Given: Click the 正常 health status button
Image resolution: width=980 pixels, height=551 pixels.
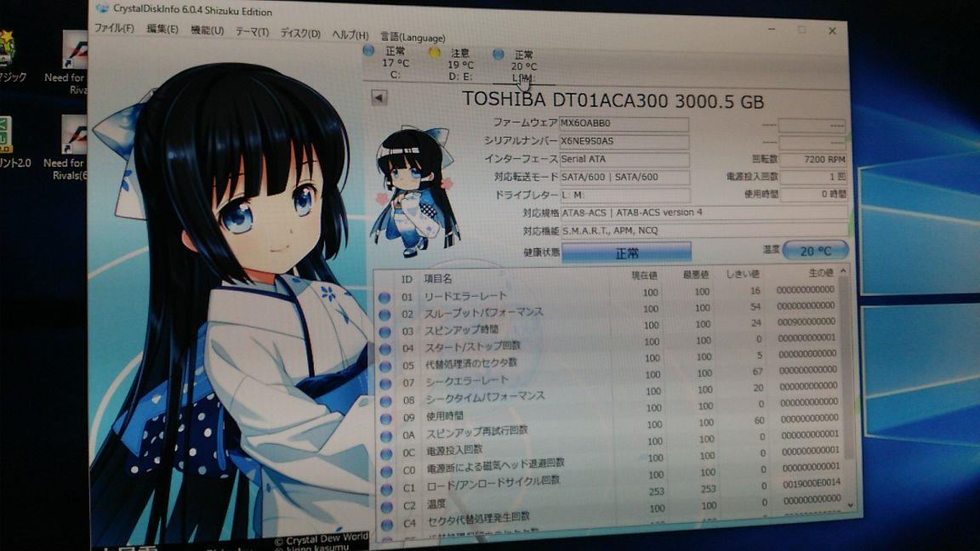Looking at the screenshot, I should click(x=626, y=253).
